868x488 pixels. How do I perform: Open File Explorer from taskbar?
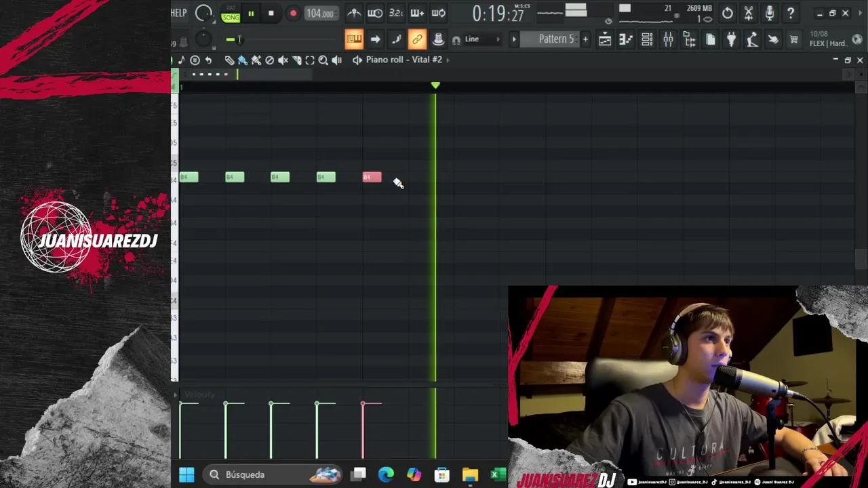tap(470, 474)
